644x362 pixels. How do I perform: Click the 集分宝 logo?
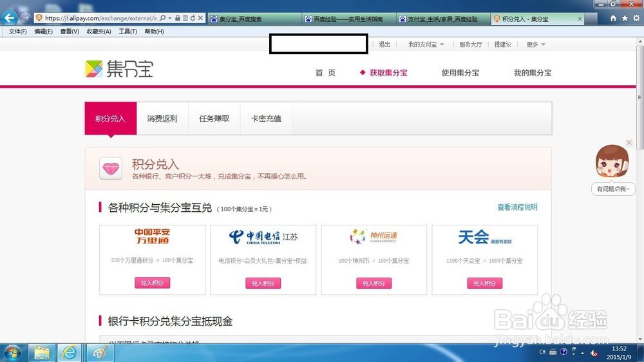[x=119, y=69]
